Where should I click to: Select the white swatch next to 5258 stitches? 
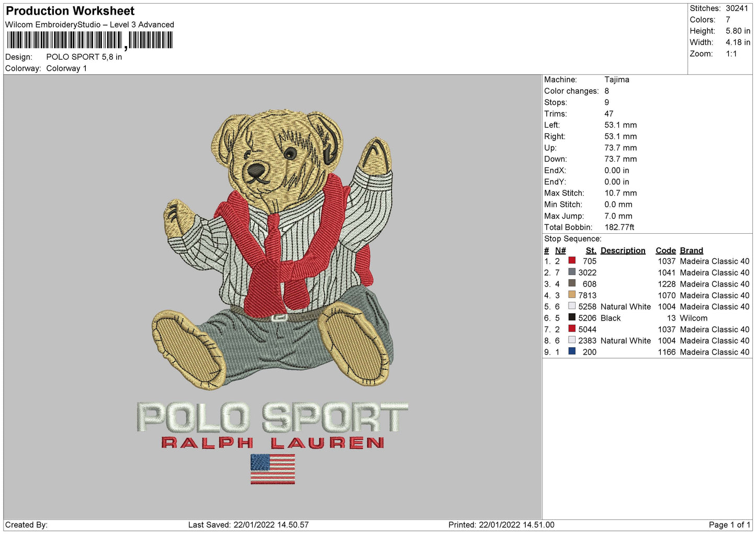(x=572, y=306)
